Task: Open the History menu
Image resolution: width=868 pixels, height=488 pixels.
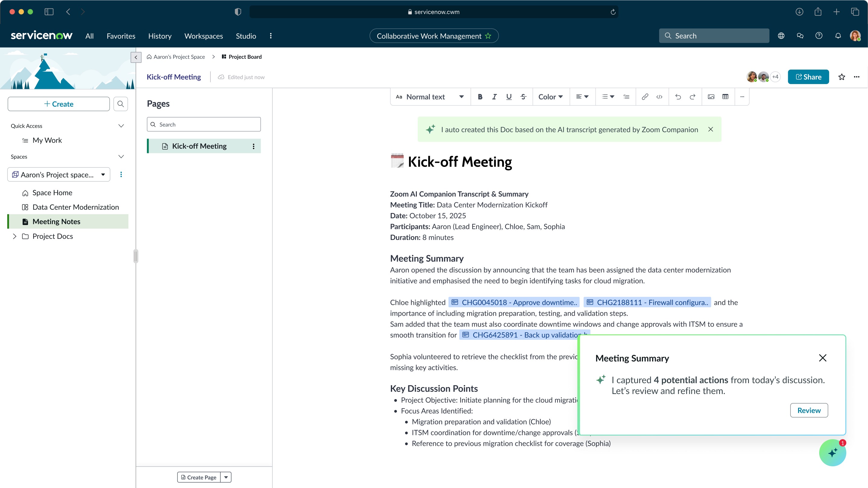Action: coord(160,36)
